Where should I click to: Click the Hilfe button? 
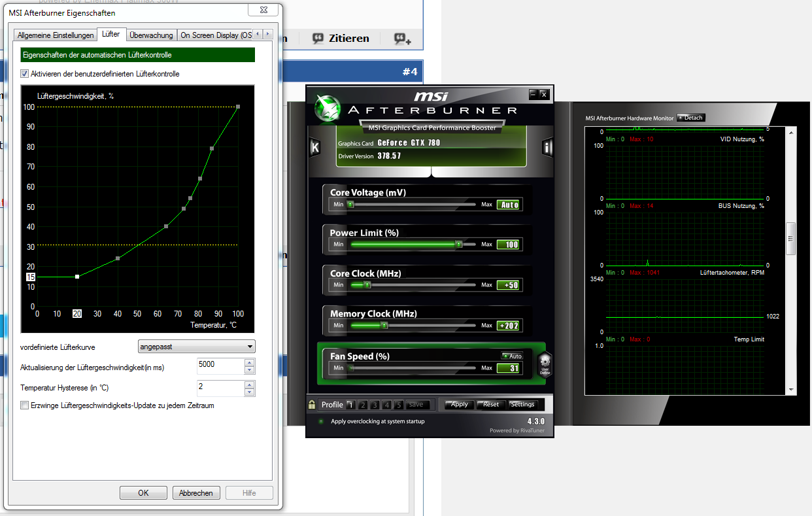pos(249,493)
